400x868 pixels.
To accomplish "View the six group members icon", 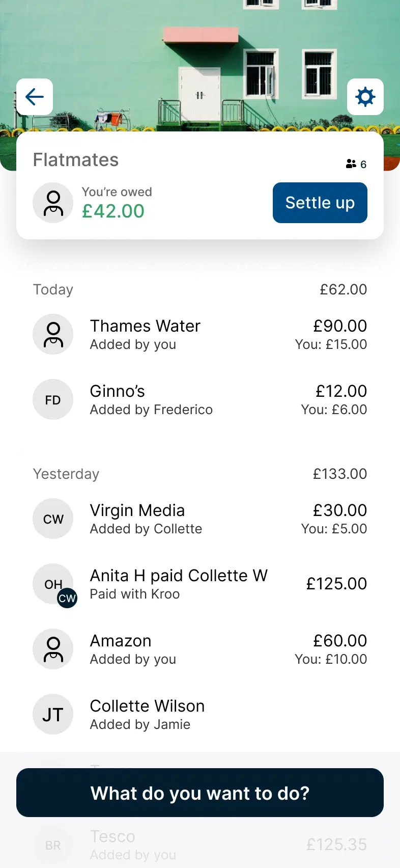I will tap(356, 164).
